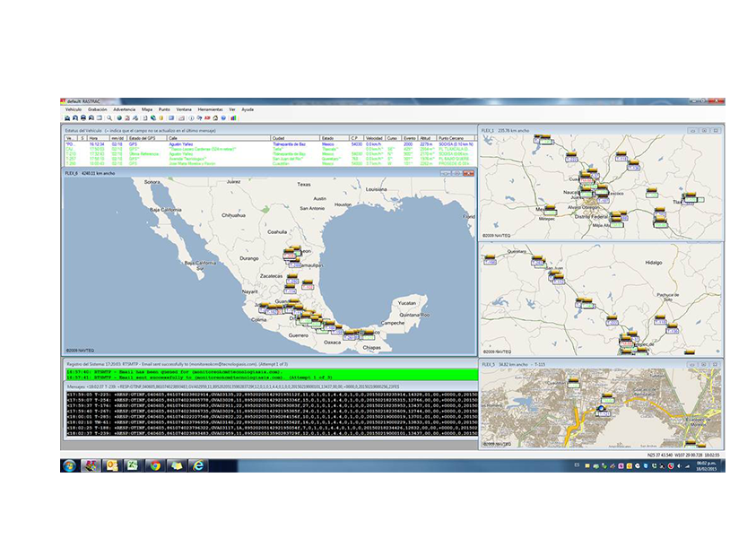Open the Ver menu

pyautogui.click(x=232, y=109)
